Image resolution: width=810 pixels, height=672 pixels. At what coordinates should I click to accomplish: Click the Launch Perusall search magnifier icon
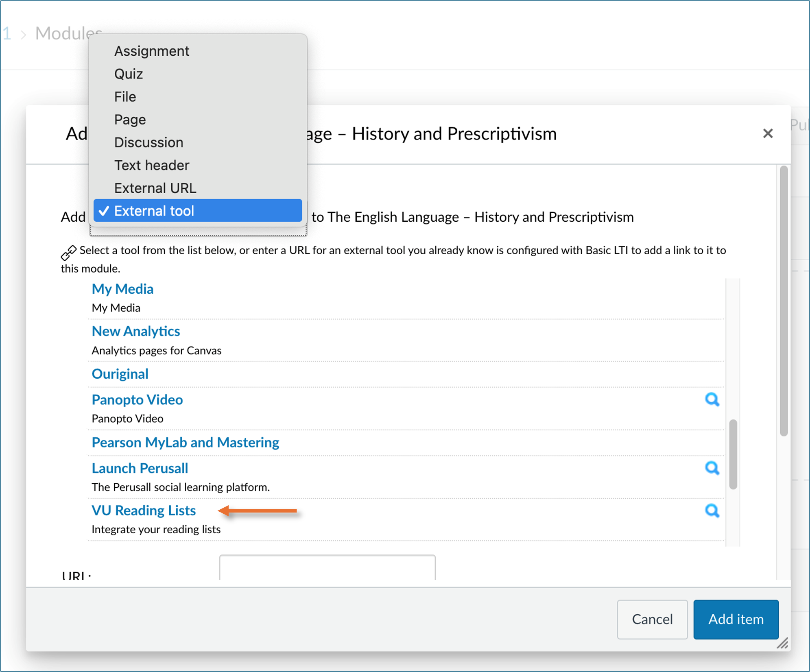pyautogui.click(x=712, y=468)
